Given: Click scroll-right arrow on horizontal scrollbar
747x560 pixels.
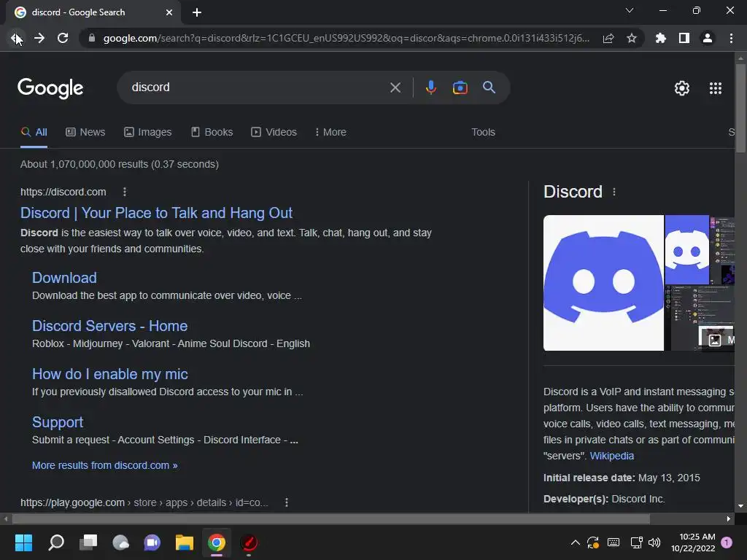Looking at the screenshot, I should 729,518.
